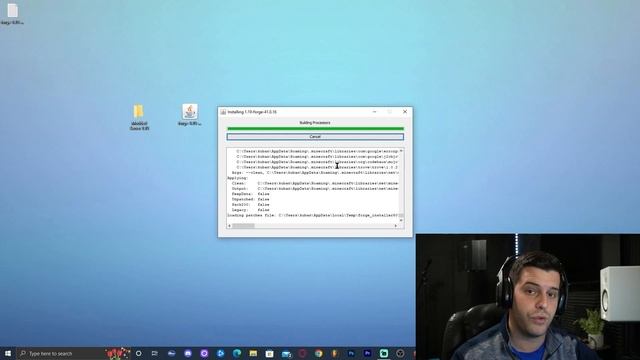Open Google Chrome from the taskbar
Viewport: 640px width, 360px height.
318,353
